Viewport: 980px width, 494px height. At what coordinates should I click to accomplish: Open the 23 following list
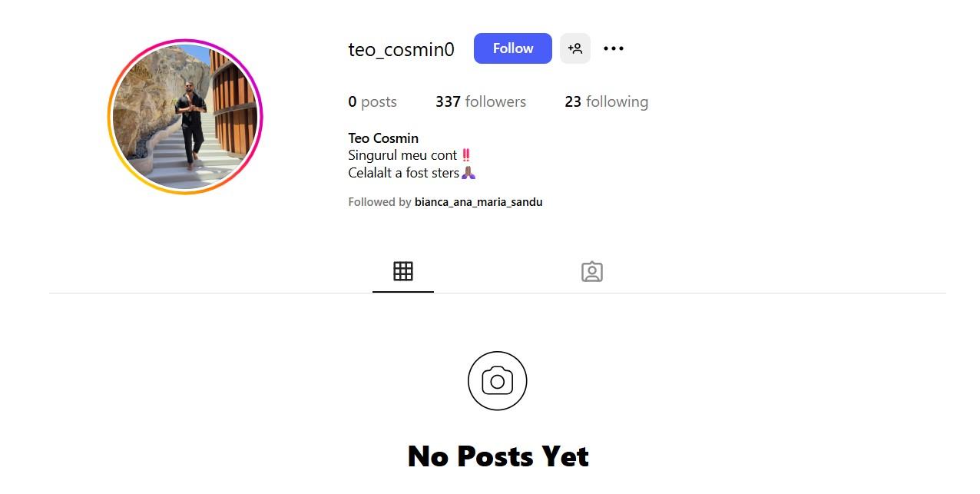click(607, 101)
